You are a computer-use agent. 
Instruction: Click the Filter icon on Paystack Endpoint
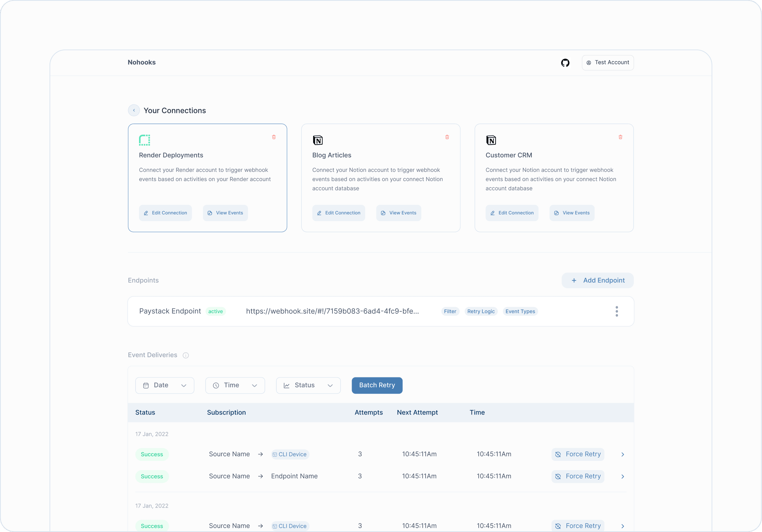coord(450,311)
